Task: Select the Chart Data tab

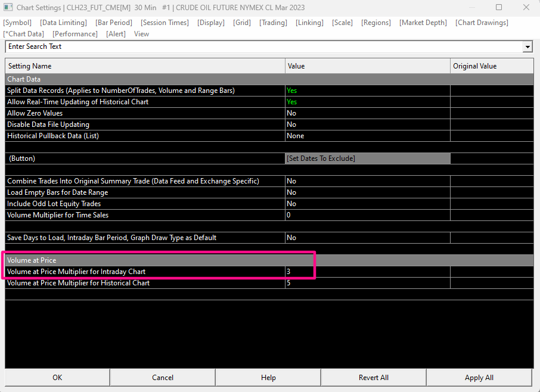Action: click(x=23, y=34)
